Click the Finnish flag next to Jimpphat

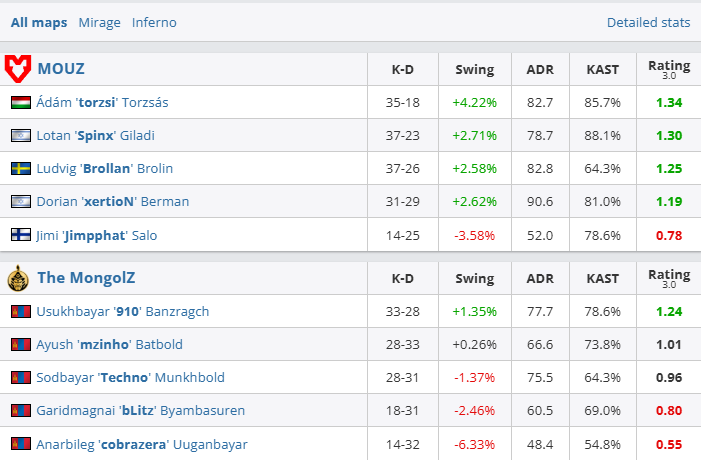pos(20,235)
